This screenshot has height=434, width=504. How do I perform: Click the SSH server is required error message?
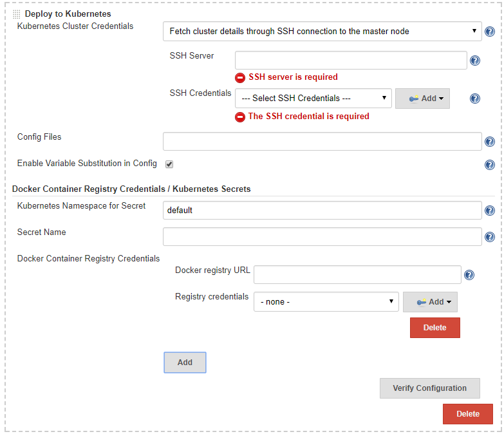point(293,77)
